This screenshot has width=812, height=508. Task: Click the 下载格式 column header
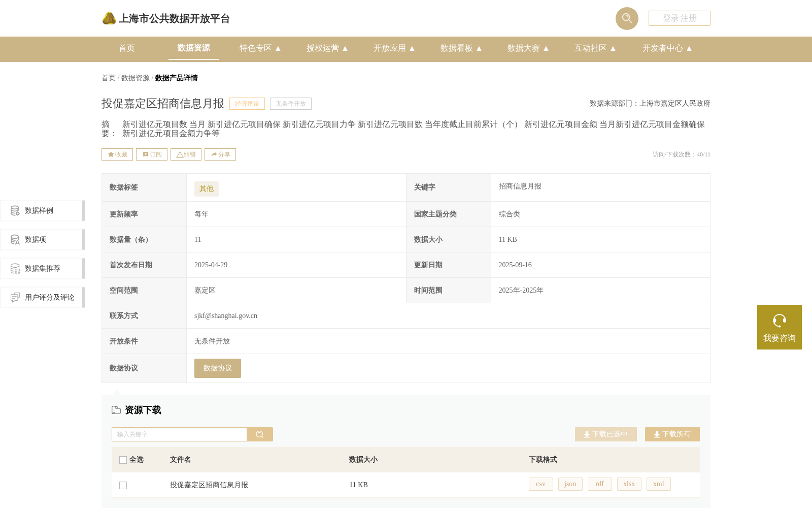coord(543,460)
